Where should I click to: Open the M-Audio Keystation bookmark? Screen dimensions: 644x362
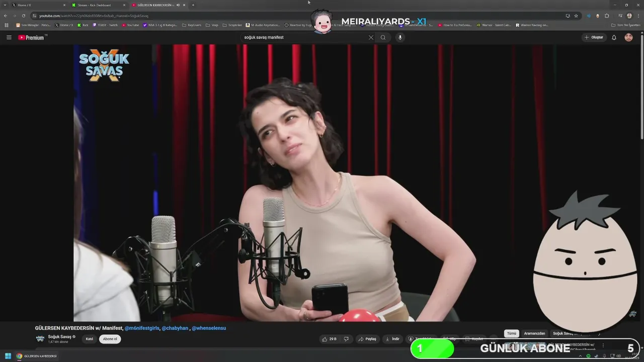point(263,25)
